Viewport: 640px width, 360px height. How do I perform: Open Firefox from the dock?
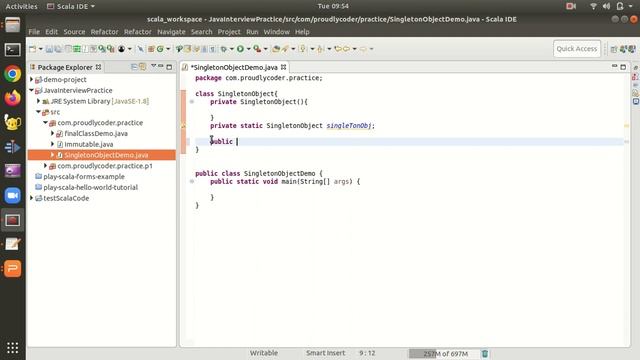pos(13,98)
